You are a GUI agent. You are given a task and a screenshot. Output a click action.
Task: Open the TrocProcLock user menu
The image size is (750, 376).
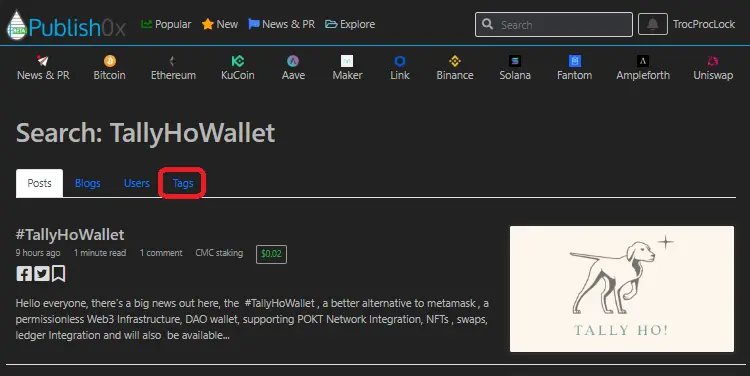[x=704, y=24]
